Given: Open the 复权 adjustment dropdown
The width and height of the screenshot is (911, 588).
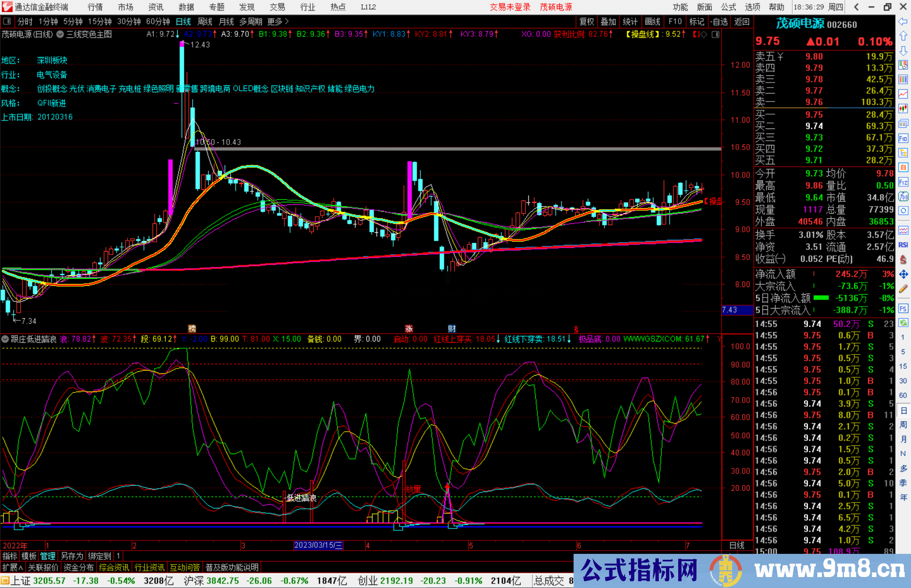Looking at the screenshot, I should pos(587,21).
